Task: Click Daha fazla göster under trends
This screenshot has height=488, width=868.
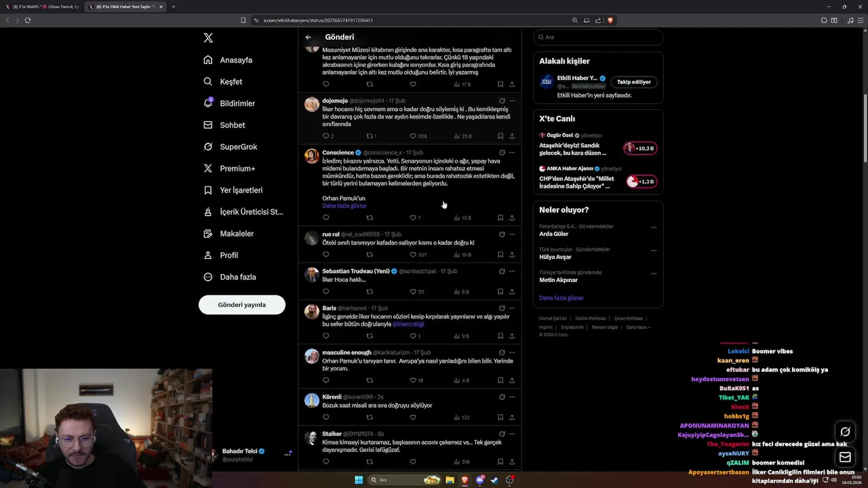Action: pyautogui.click(x=561, y=298)
